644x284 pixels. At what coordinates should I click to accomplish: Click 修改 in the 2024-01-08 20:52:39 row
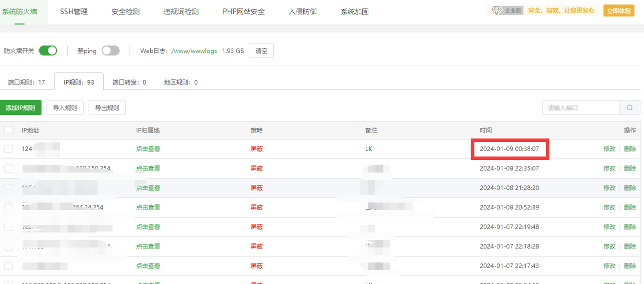[x=609, y=207]
